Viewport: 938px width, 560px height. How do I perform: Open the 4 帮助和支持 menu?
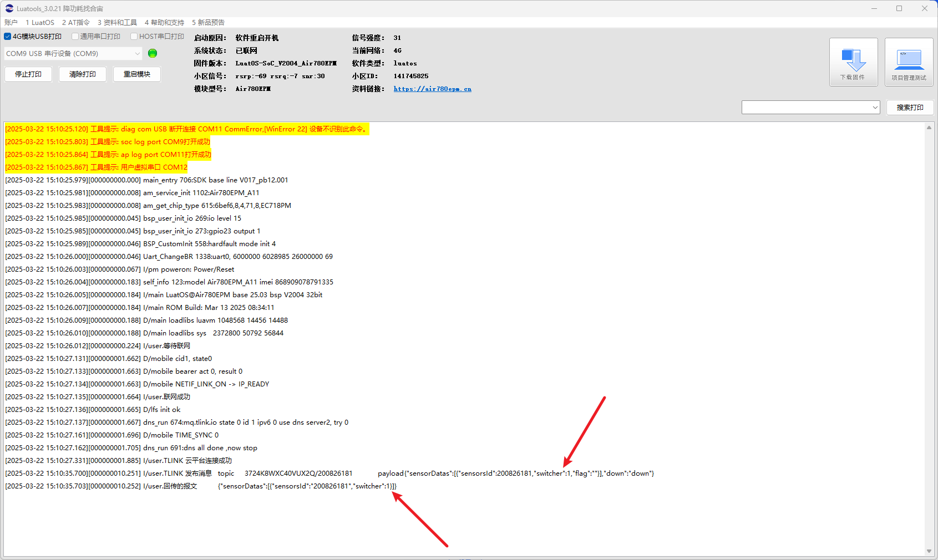164,23
